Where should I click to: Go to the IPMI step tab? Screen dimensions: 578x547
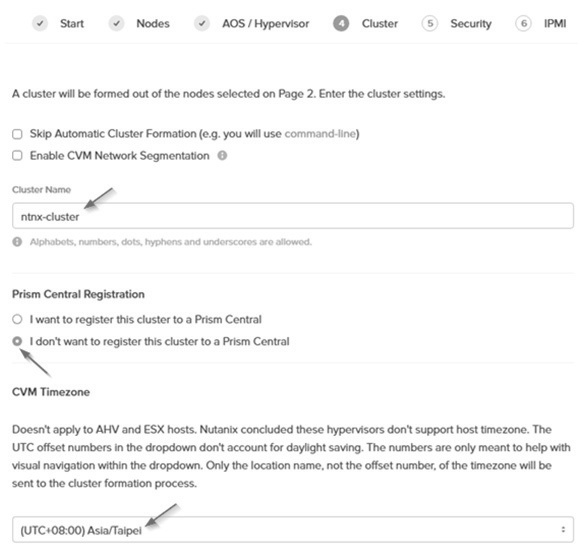pyautogui.click(x=555, y=24)
